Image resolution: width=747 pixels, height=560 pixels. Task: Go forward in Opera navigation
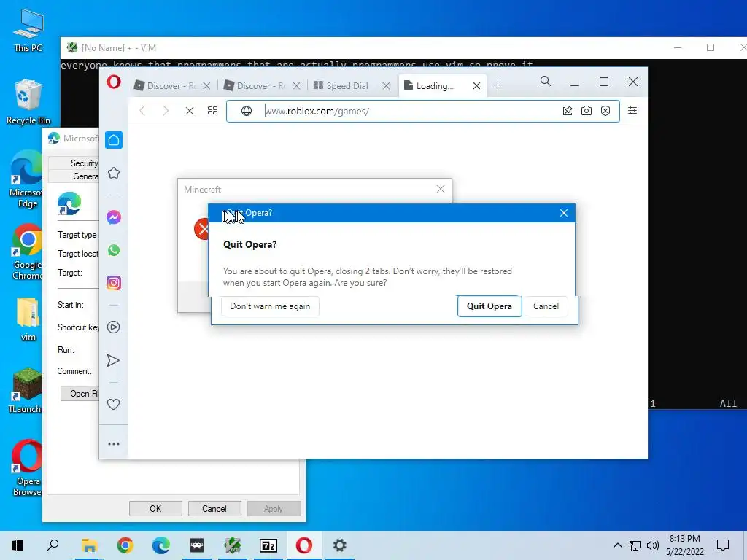point(166,111)
